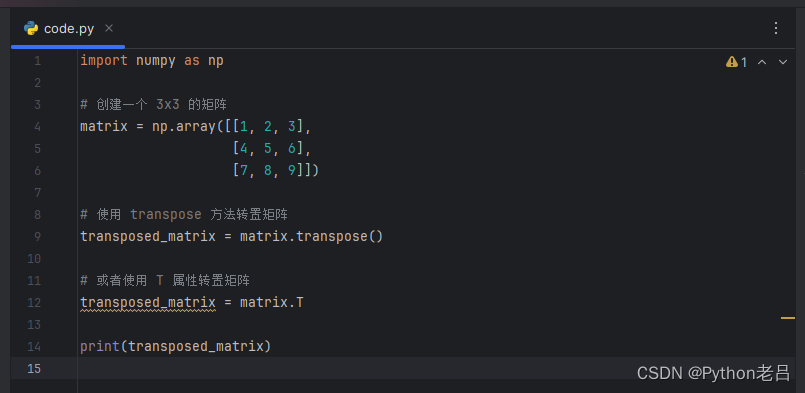Click line number 9 in gutter

(x=37, y=237)
